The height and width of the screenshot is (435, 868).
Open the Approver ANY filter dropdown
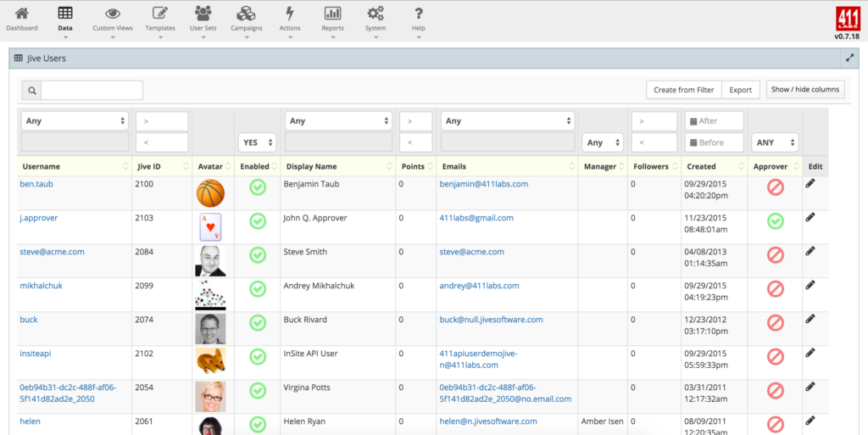pos(775,142)
